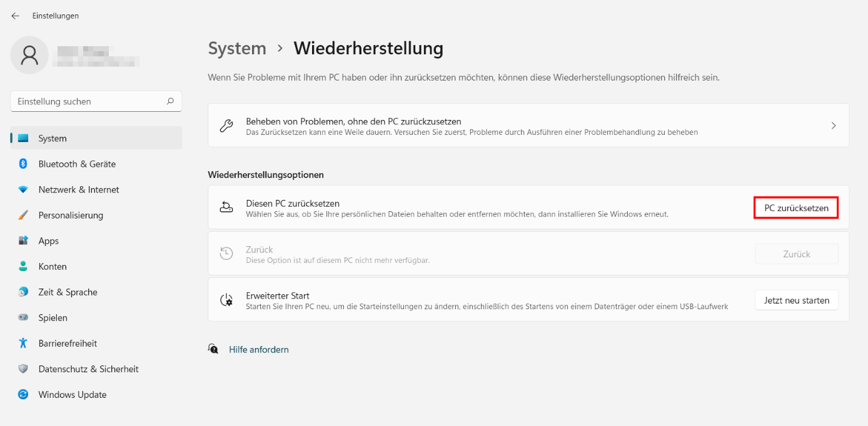Viewport: 868px width, 426px height.
Task: Click the Erweiterter Start power-gear icon
Action: tap(226, 300)
